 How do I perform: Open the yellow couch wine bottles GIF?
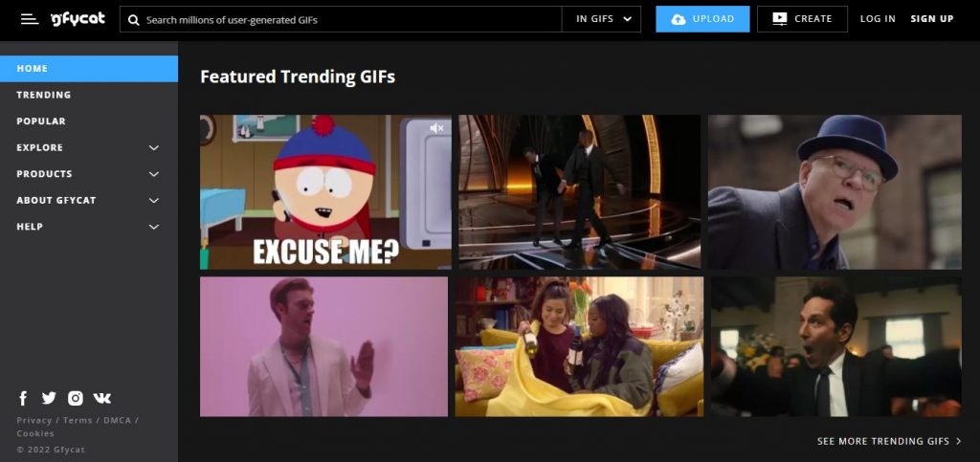(x=579, y=346)
